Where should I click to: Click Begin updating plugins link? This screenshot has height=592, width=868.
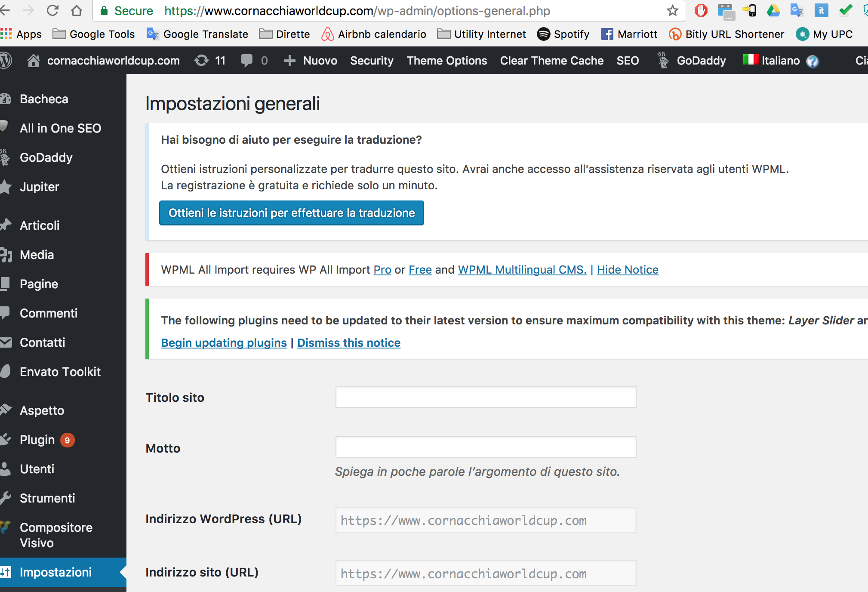tap(224, 343)
